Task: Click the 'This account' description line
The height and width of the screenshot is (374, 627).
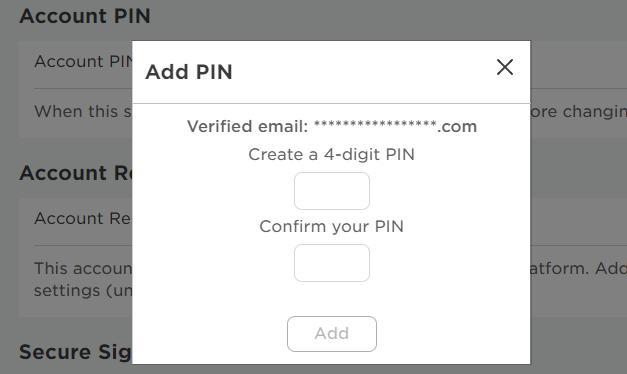Action: (x=83, y=268)
